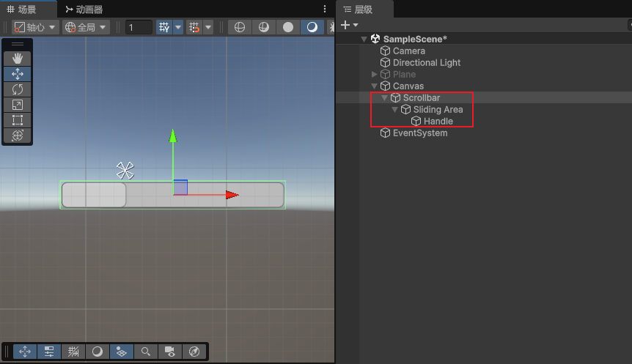The image size is (632, 364).
Task: Click the tools panel drag handle
Action: [x=18, y=44]
